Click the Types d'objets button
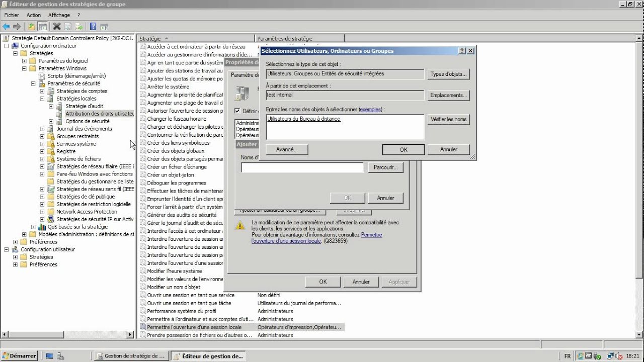This screenshot has width=644, height=362. coord(449,74)
